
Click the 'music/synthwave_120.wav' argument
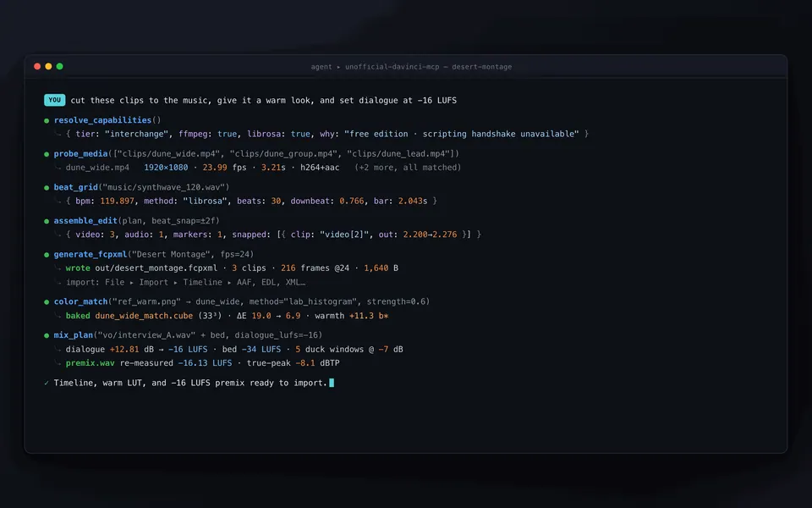(163, 187)
